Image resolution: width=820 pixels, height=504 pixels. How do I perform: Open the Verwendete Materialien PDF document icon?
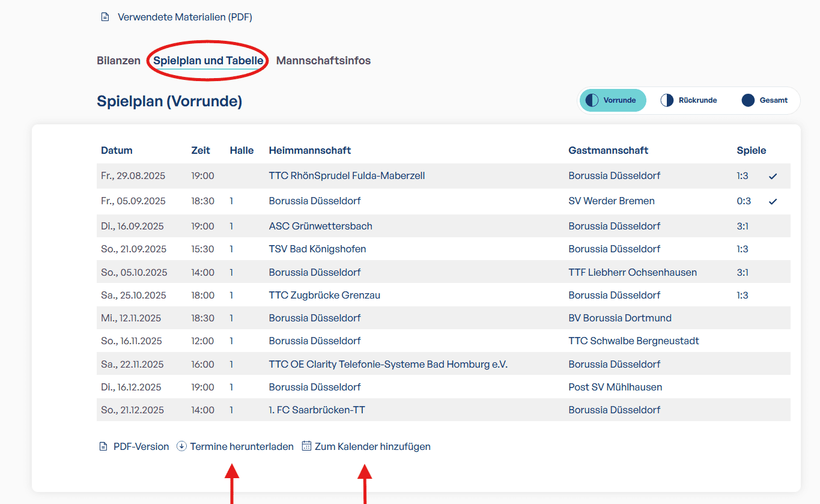coord(105,17)
